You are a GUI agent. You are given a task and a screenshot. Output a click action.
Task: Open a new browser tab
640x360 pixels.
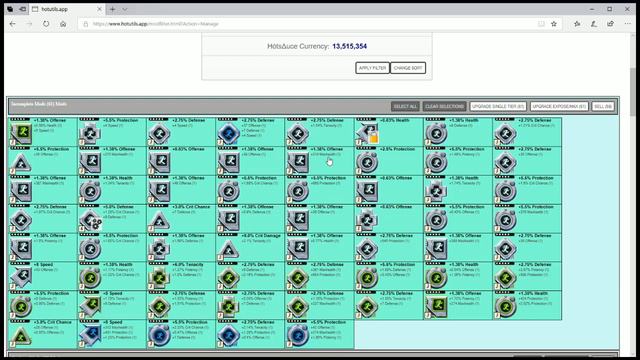pyautogui.click(x=112, y=9)
